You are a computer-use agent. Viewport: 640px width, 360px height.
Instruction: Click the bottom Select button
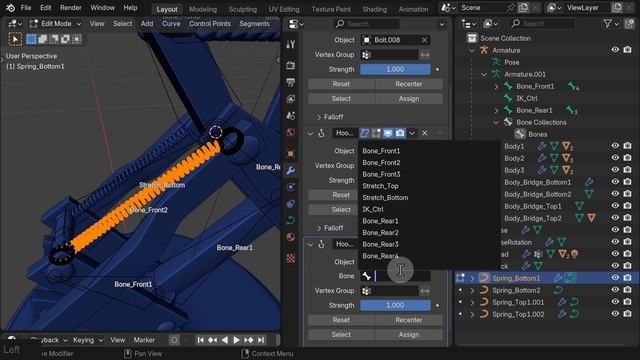tap(341, 335)
